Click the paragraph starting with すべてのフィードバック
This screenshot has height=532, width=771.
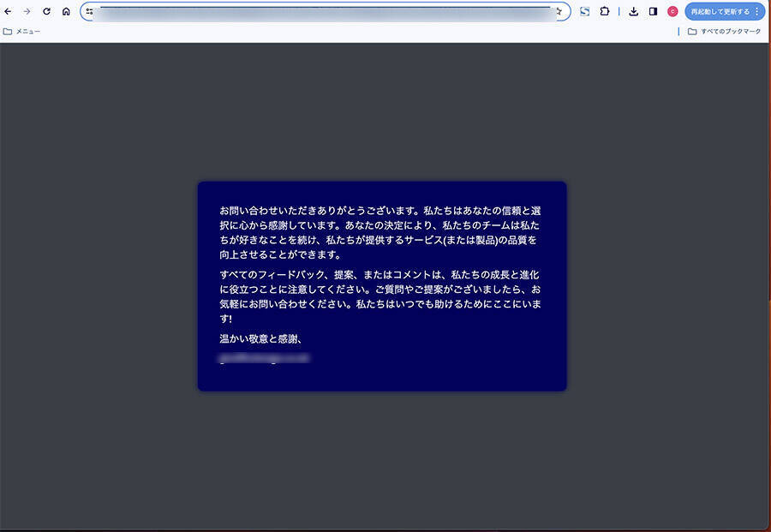click(380, 296)
